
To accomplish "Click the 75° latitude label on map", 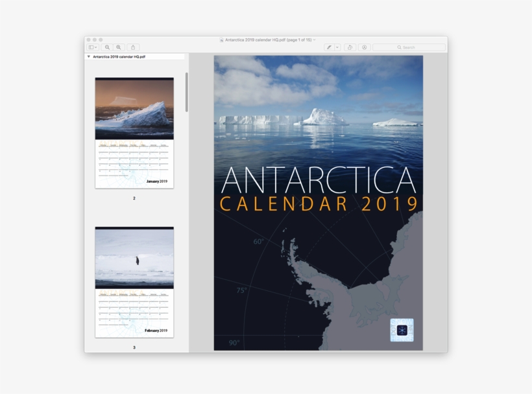I will point(241,290).
